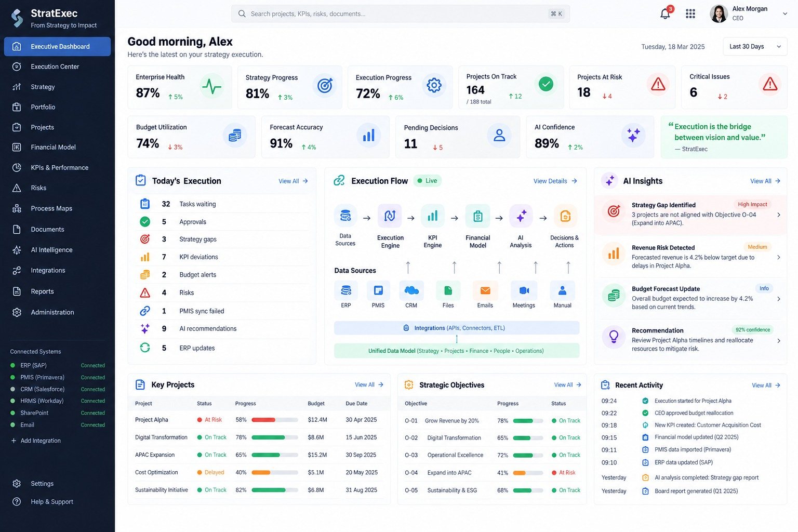Select the KPI Engine flow icon
Screen dimensions: 798x532
pos(432,216)
